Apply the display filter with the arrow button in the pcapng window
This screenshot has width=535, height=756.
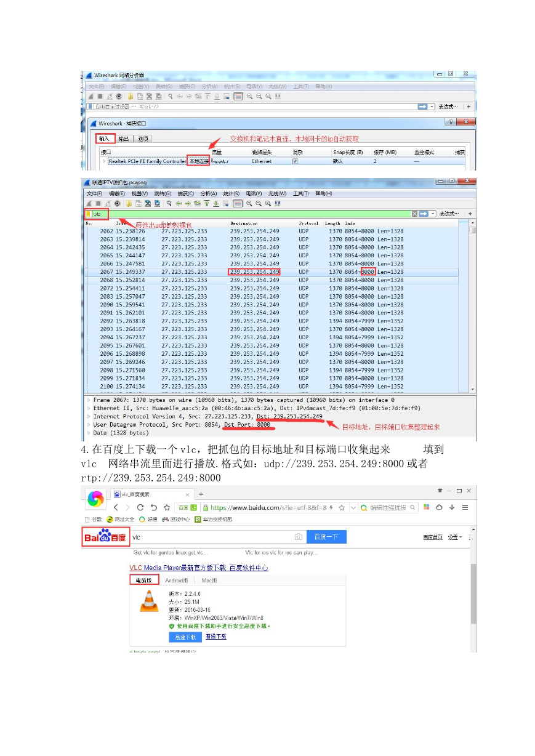[x=424, y=214]
